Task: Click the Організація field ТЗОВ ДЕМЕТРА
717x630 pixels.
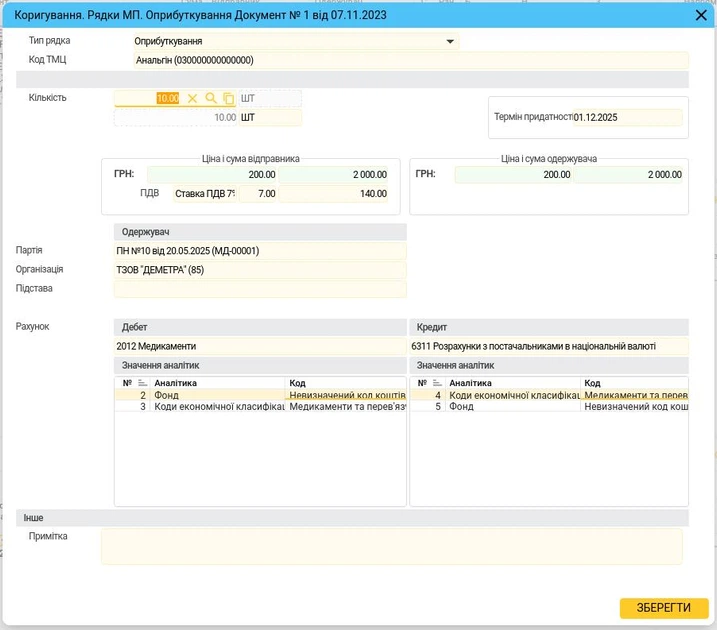Action: click(x=260, y=270)
